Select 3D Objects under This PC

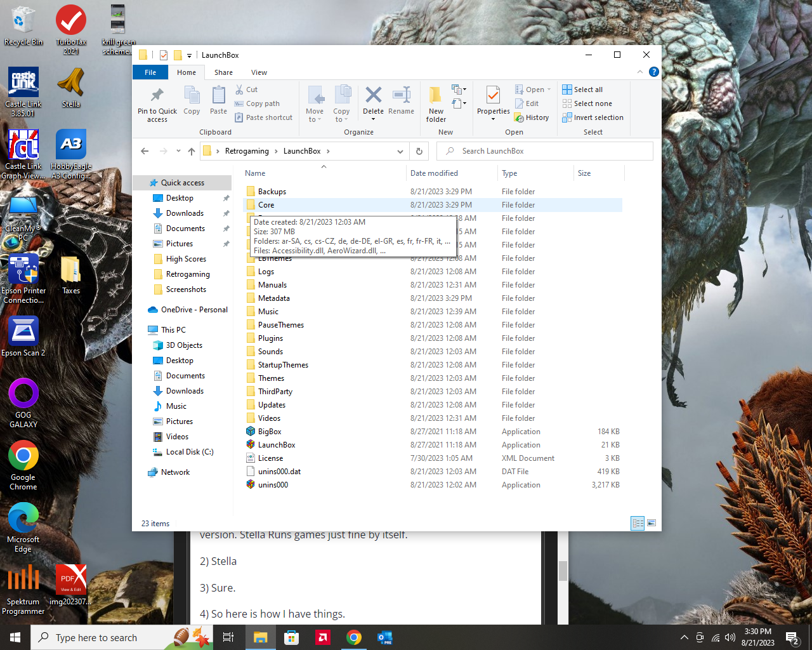[184, 345]
